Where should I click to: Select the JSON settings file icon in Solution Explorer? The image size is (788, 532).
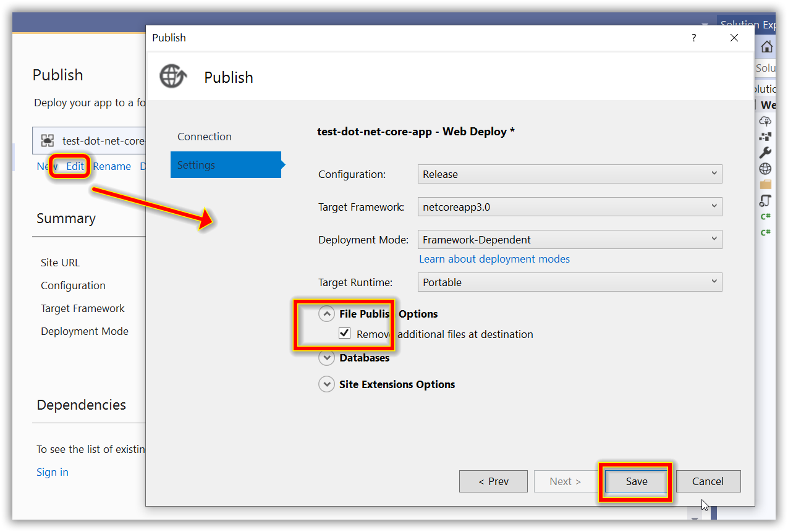click(x=766, y=200)
